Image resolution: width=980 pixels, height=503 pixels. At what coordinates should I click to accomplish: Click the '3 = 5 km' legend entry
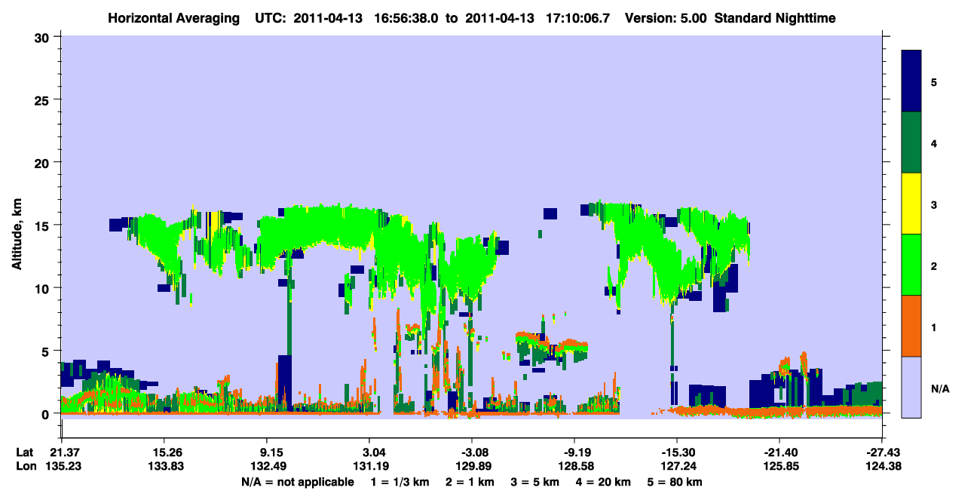pyautogui.click(x=536, y=482)
